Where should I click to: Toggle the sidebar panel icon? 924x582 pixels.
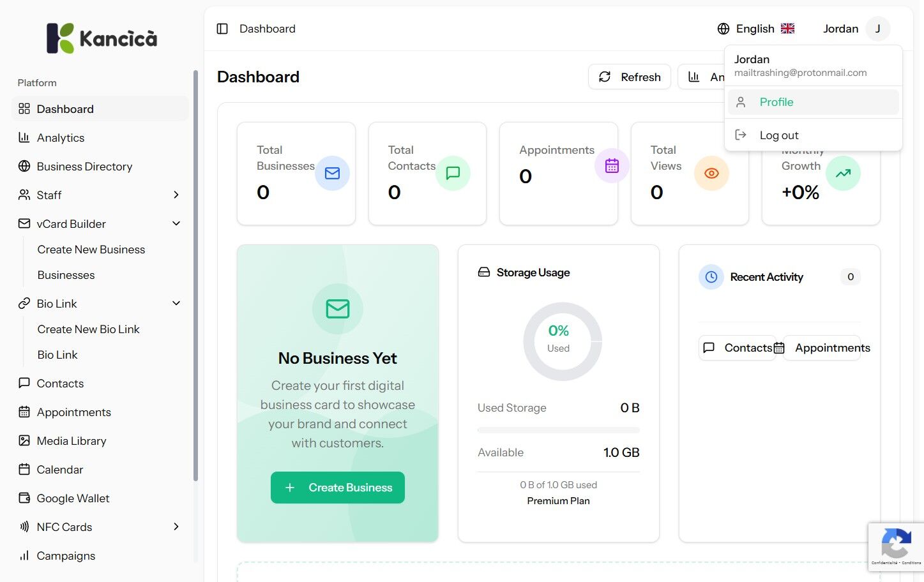click(222, 29)
